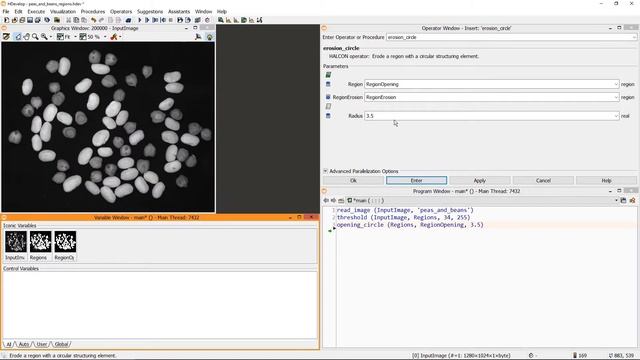Click the 3D plot mode icon in Graphics Window
Image resolution: width=640 pixels, height=360 pixels.
[x=198, y=37]
